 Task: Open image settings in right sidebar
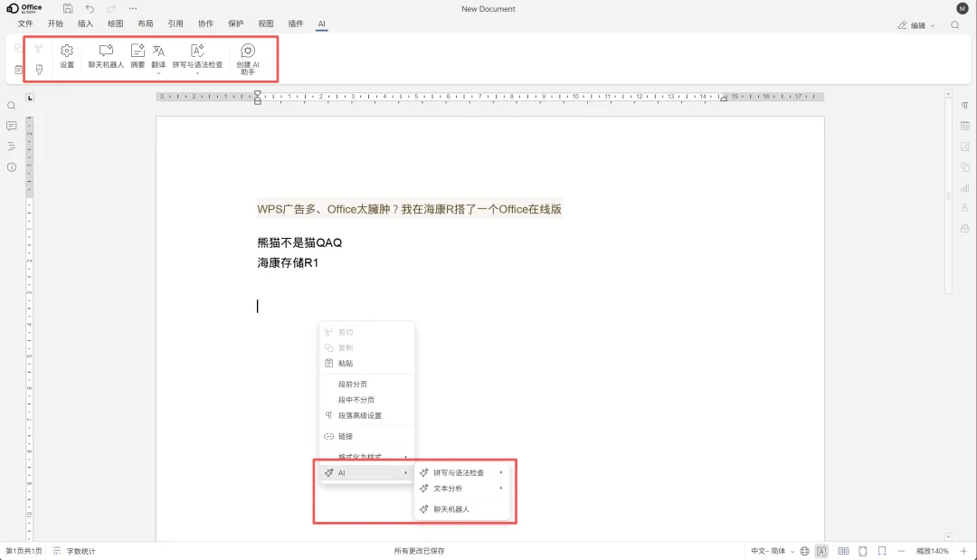[964, 147]
